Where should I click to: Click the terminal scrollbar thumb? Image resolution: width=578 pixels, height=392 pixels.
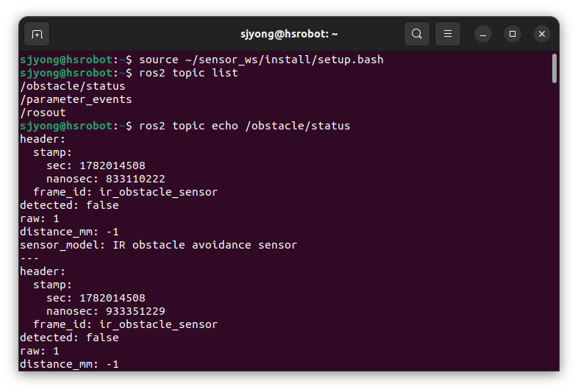(x=554, y=68)
